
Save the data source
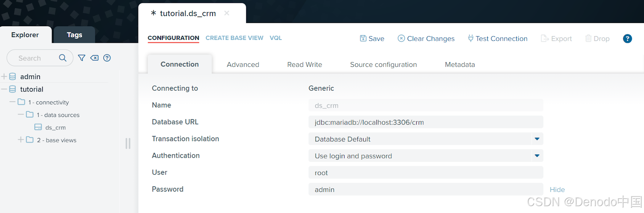tap(372, 39)
